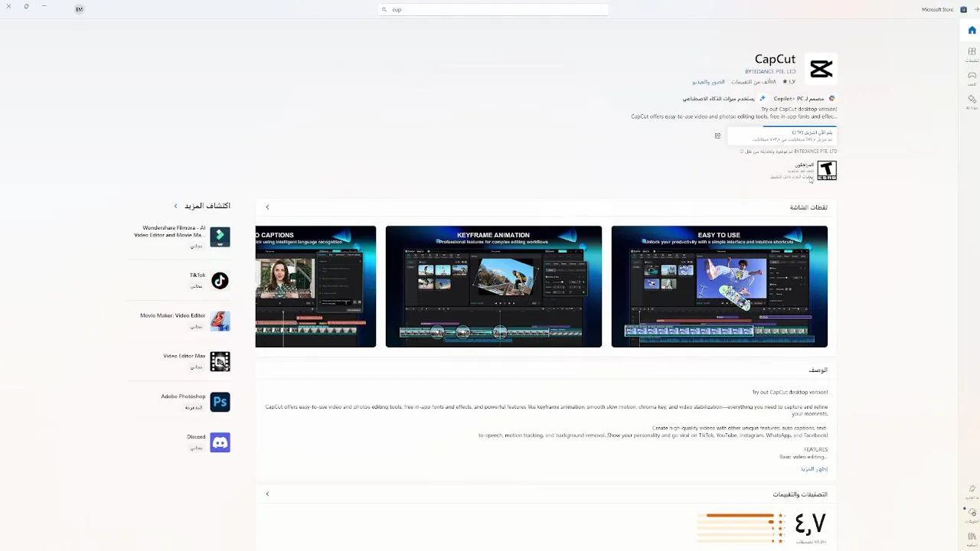Open the Adobe Photoshop icon
The height and width of the screenshot is (551, 980).
pyautogui.click(x=220, y=402)
